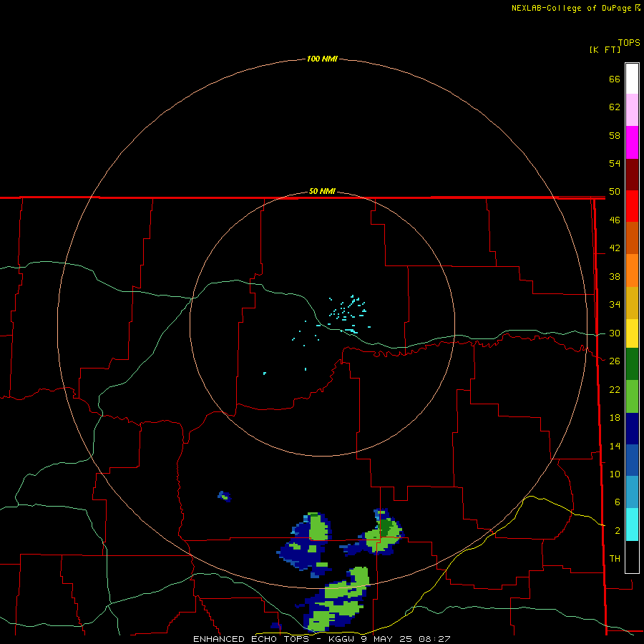The image size is (644, 644).
Task: Click the orange legend swatch below 42
Action: (632, 270)
